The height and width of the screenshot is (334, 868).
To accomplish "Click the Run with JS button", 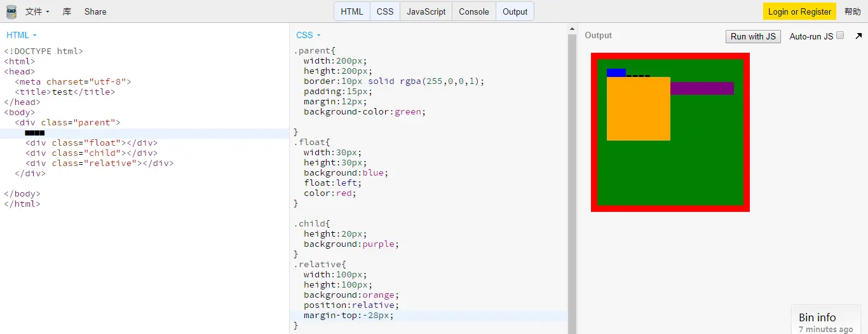I will pyautogui.click(x=753, y=36).
